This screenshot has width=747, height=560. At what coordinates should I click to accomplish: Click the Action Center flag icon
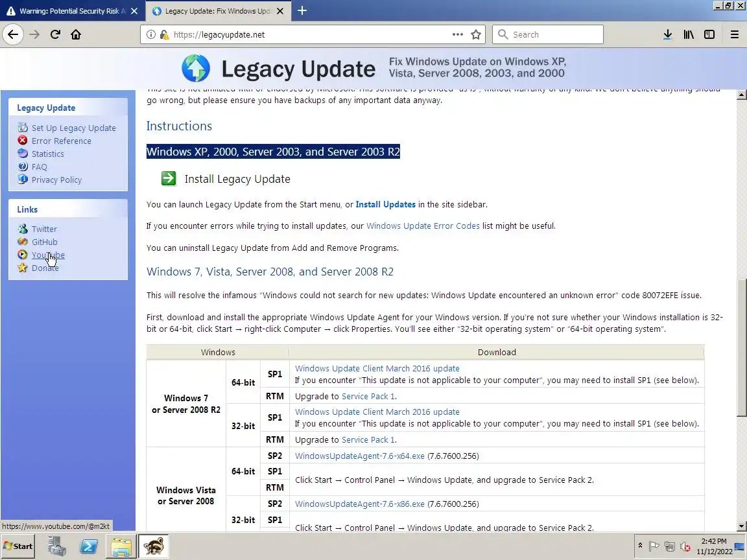point(654,546)
